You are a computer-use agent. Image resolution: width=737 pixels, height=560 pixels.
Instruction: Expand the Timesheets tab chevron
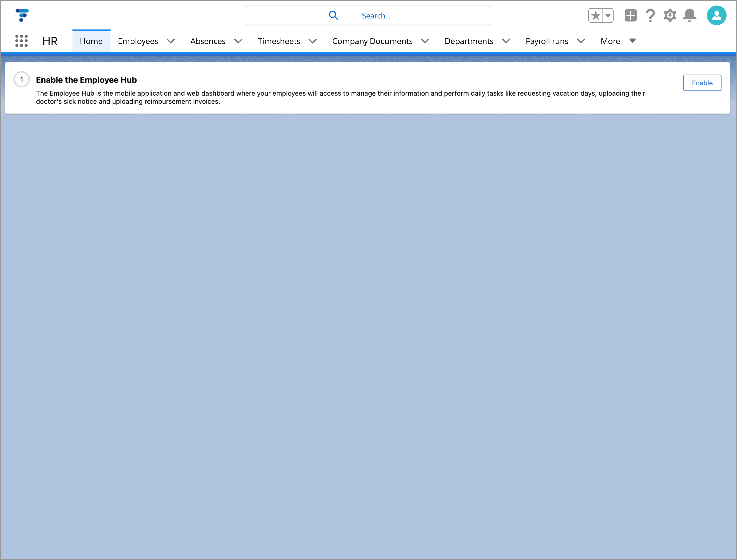[312, 41]
